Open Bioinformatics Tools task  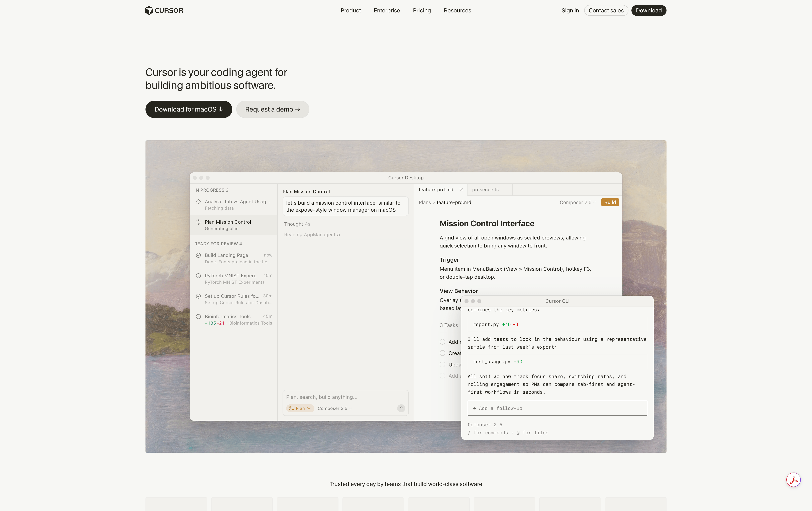(233, 320)
